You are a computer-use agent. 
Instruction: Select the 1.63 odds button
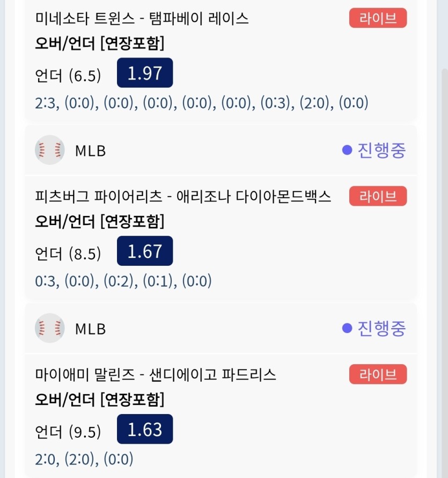pyautogui.click(x=145, y=429)
